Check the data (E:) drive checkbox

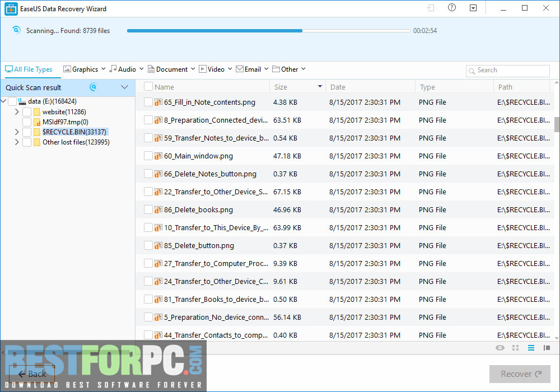(x=12, y=101)
